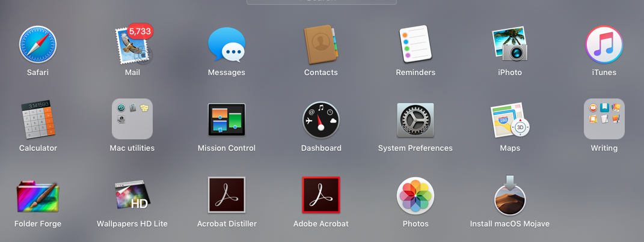Click the "Safari" label text
Image resolution: width=644 pixels, height=242 pixels.
pyautogui.click(x=38, y=73)
